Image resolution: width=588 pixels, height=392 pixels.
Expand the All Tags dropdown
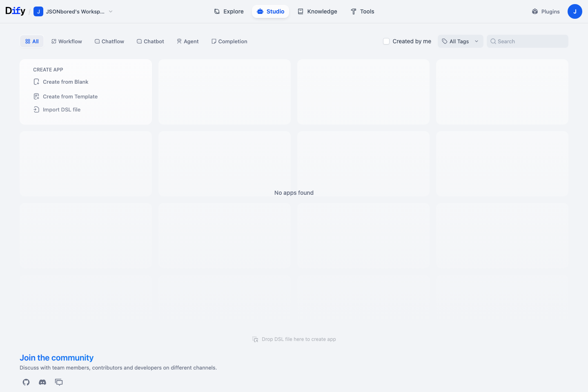click(461, 41)
